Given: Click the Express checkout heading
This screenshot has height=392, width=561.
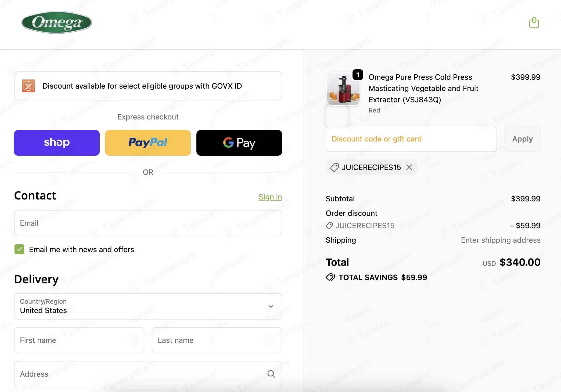Looking at the screenshot, I should [x=148, y=117].
